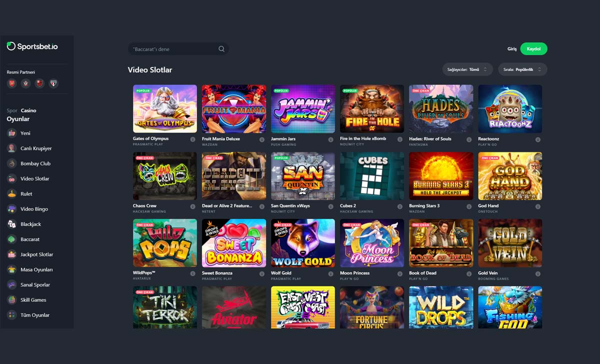Click the last partner club badge
Screen dimensions: 600x364
pyautogui.click(x=54, y=83)
